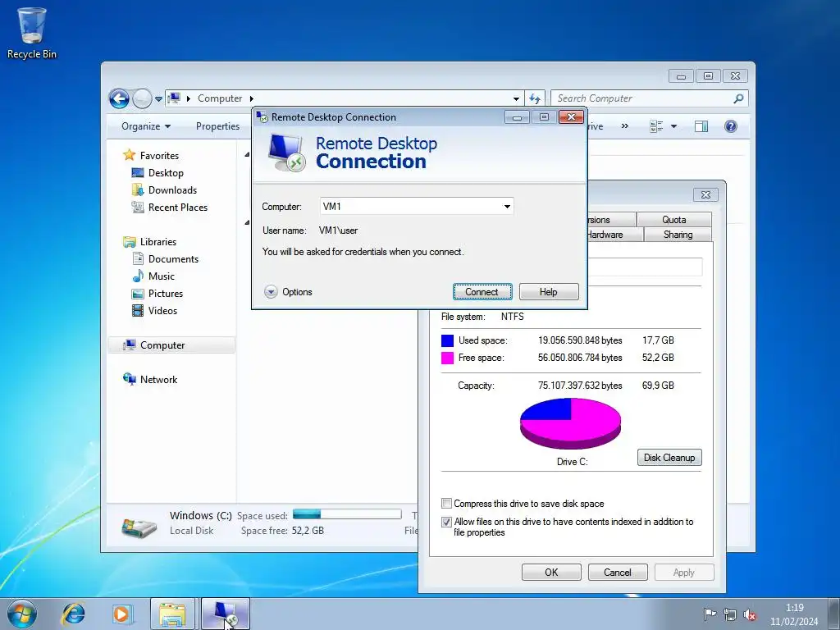Viewport: 840px width, 630px height.
Task: Open the Videos library
Action: [x=162, y=311]
